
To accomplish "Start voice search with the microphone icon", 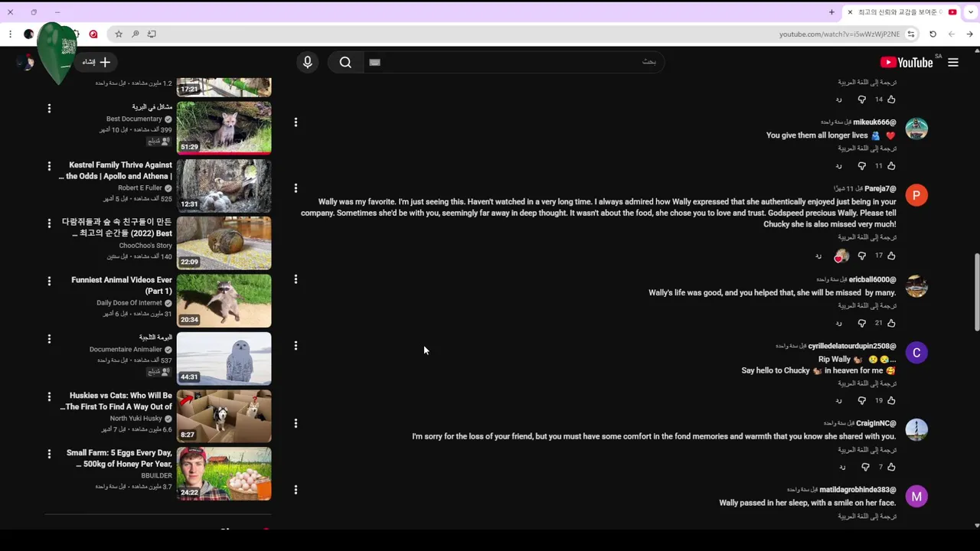I will [308, 63].
